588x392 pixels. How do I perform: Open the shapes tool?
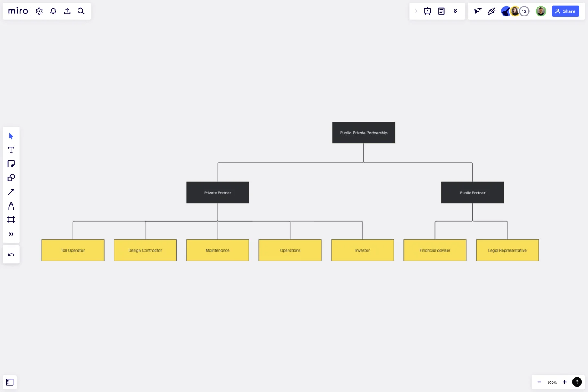11,178
